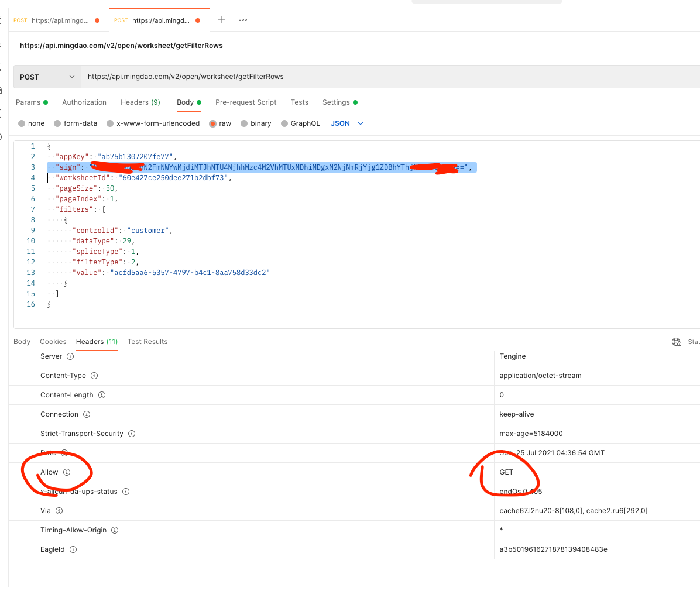Click the globe network details icon near Status
This screenshot has height=591, width=700.
tap(676, 341)
